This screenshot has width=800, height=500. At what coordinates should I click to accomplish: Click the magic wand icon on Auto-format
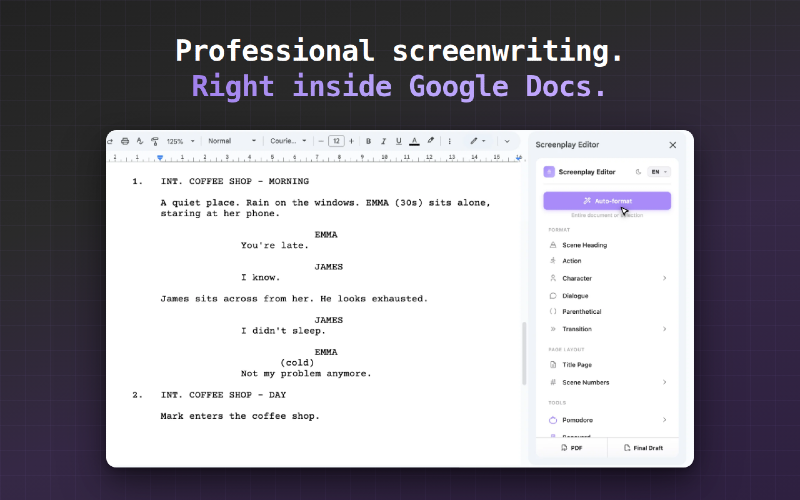[587, 201]
